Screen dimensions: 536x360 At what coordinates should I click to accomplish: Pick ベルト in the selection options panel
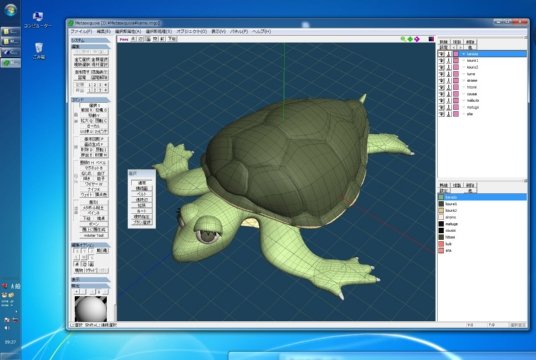click(142, 194)
